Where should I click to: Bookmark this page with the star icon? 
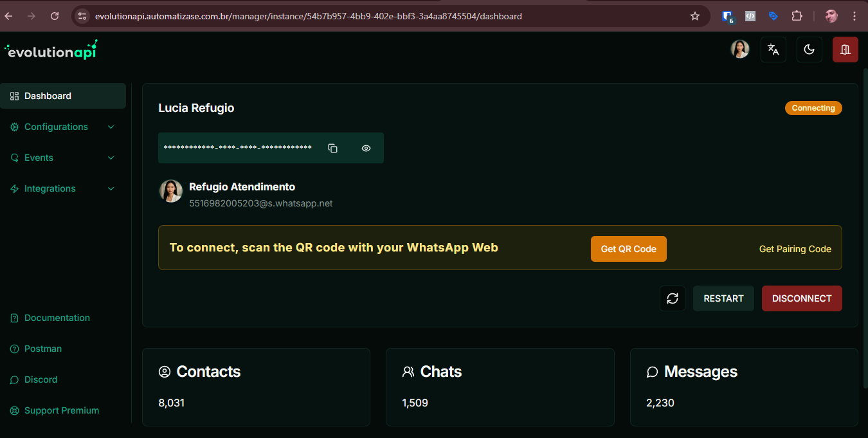coord(694,16)
